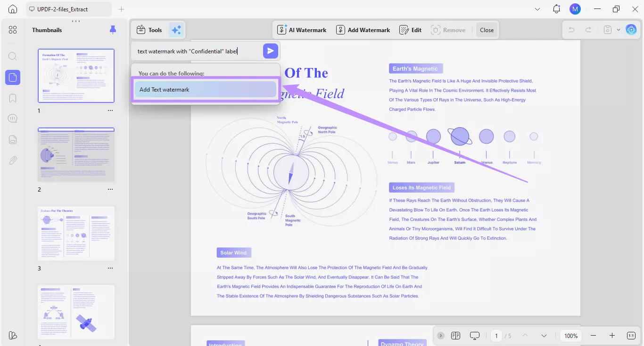Image resolution: width=644 pixels, height=346 pixels.
Task: Close the watermark toolbar with Close
Action: (x=487, y=30)
